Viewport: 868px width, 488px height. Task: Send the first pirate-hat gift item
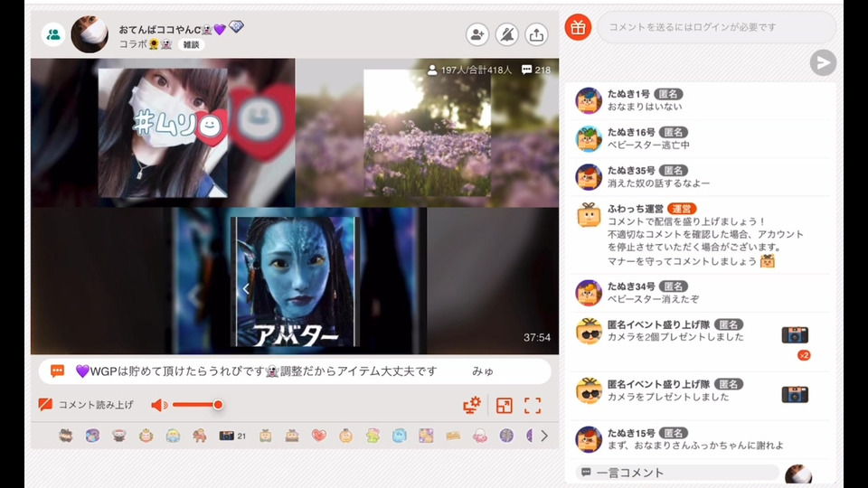65,436
